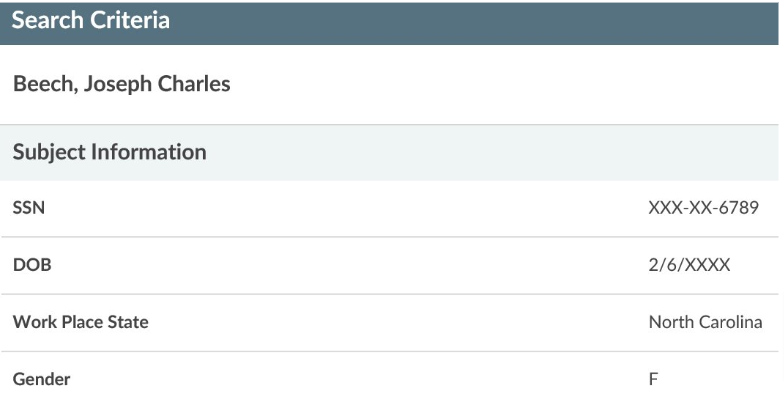Click the SSN field label
Image resolution: width=784 pixels, height=408 pixels.
(28, 209)
